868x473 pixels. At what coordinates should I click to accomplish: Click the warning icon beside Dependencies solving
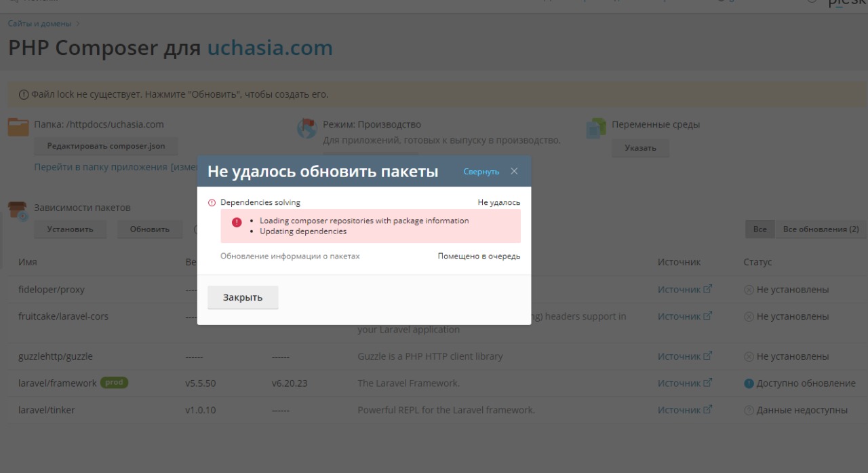pyautogui.click(x=212, y=202)
